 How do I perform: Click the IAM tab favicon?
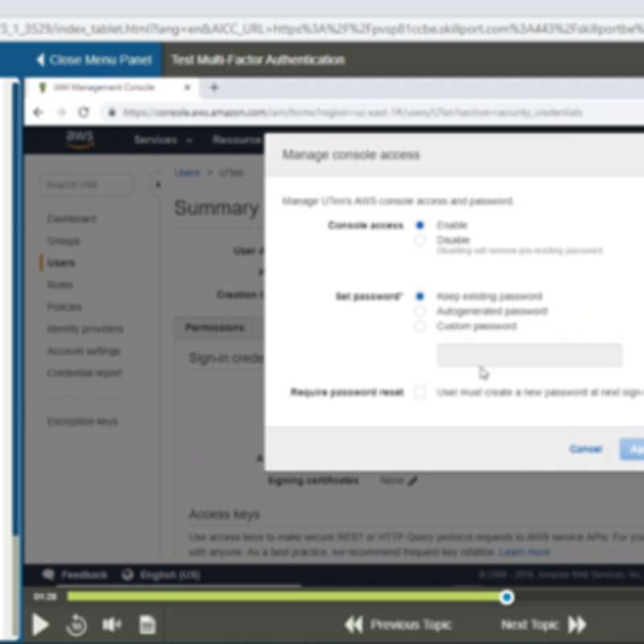click(x=43, y=88)
